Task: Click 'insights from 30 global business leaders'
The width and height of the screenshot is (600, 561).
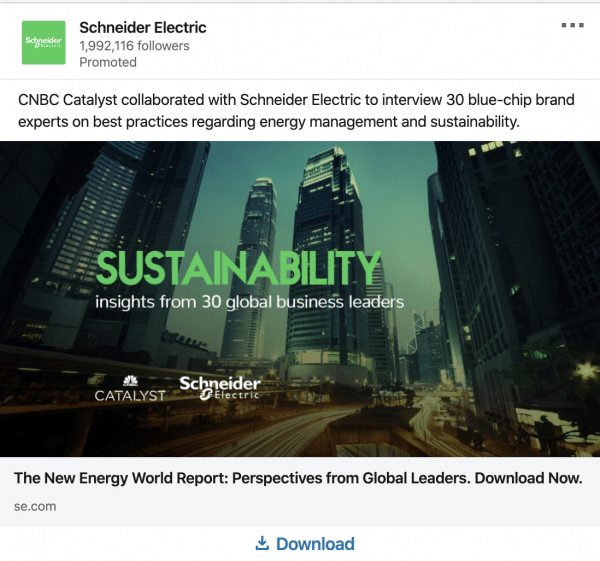Action: point(249,302)
